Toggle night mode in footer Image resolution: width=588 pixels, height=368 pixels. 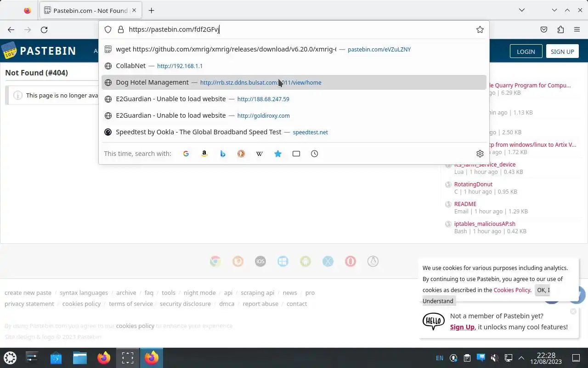pyautogui.click(x=199, y=293)
